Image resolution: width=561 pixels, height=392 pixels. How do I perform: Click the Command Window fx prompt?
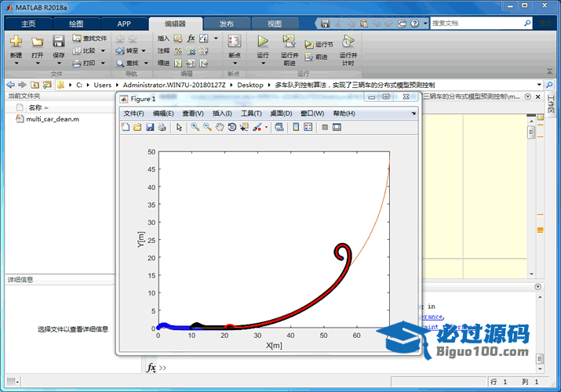[x=151, y=368]
